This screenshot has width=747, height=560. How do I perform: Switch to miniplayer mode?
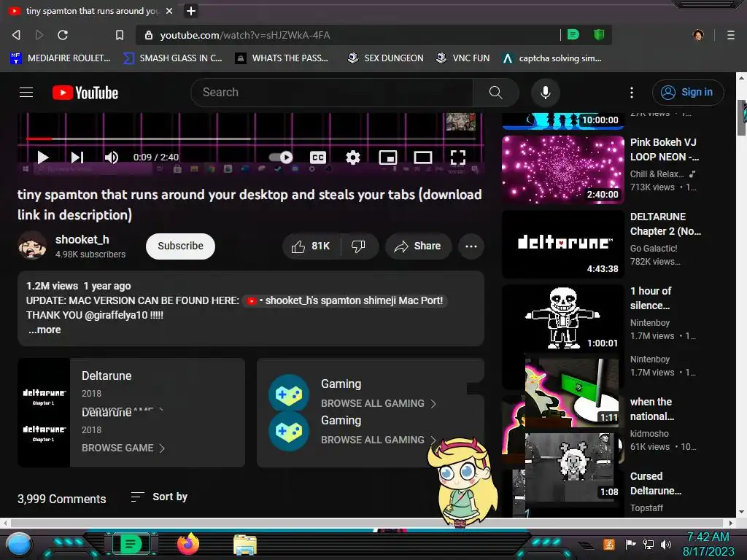[388, 157]
